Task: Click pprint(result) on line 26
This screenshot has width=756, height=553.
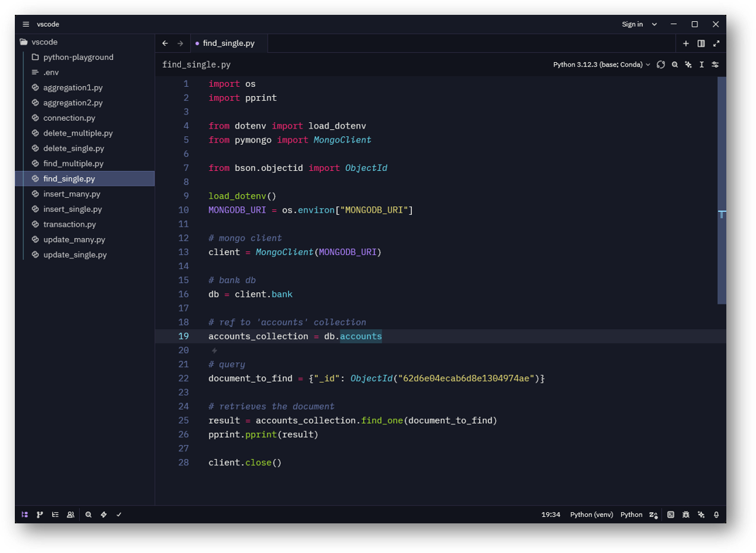Action: click(x=282, y=434)
